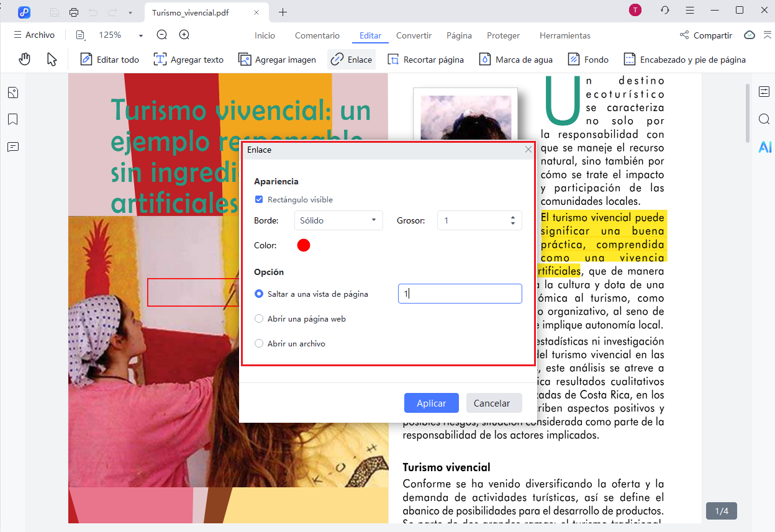
Task: Click the arrow Select tool icon
Action: (52, 60)
